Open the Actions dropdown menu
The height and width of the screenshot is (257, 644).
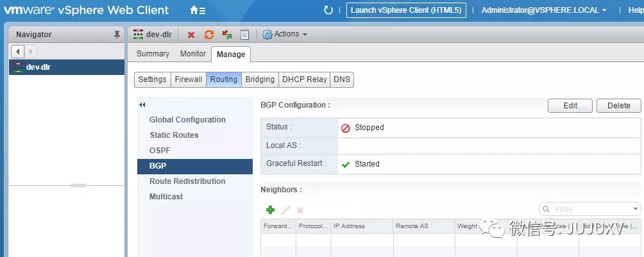click(x=285, y=35)
